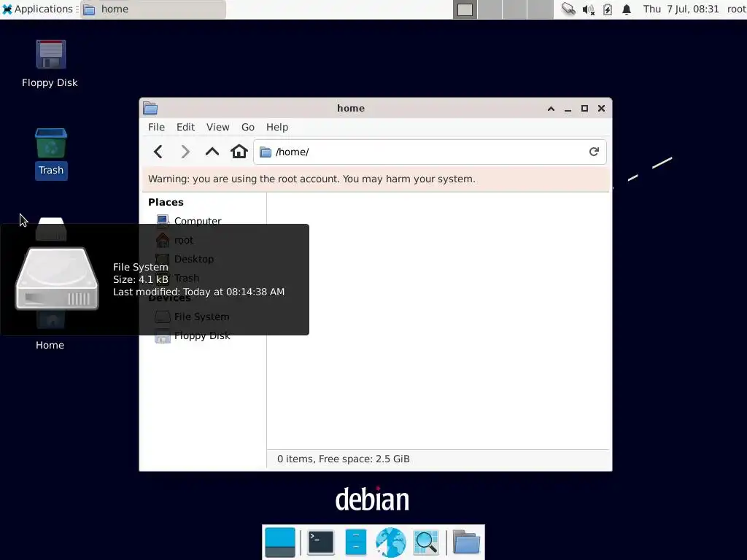Roll up the home window with the title bar arrow
The width and height of the screenshot is (747, 560).
tap(551, 109)
